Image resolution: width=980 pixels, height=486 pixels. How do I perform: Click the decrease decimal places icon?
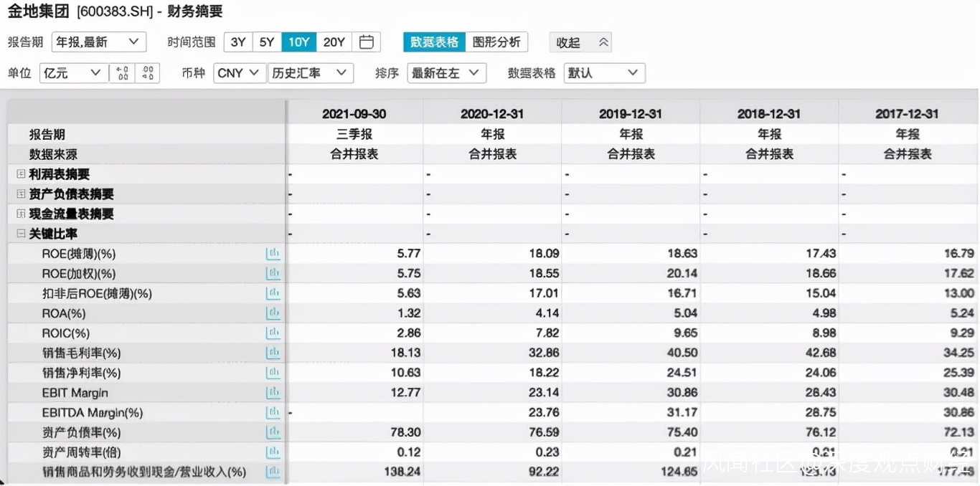(x=147, y=73)
